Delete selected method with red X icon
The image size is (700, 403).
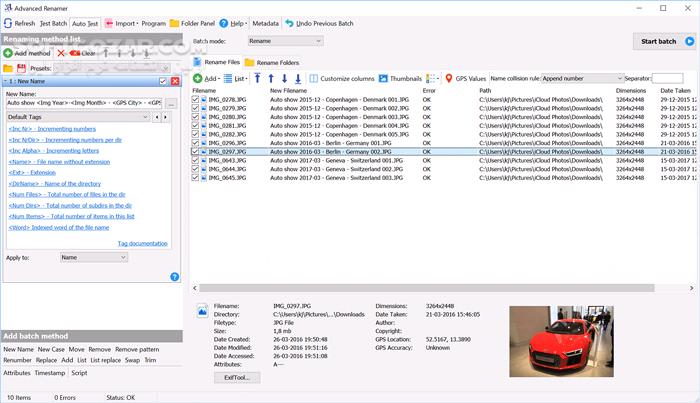click(x=61, y=53)
